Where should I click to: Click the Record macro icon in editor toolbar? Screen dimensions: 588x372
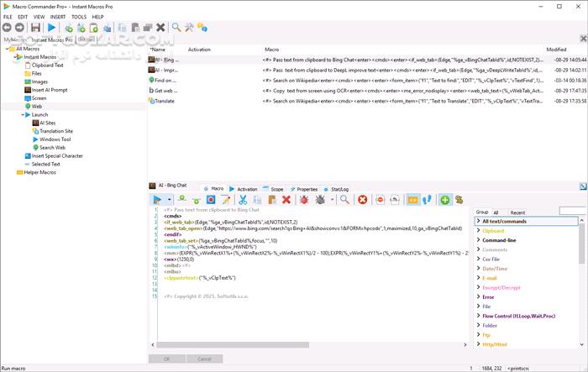coord(211,200)
